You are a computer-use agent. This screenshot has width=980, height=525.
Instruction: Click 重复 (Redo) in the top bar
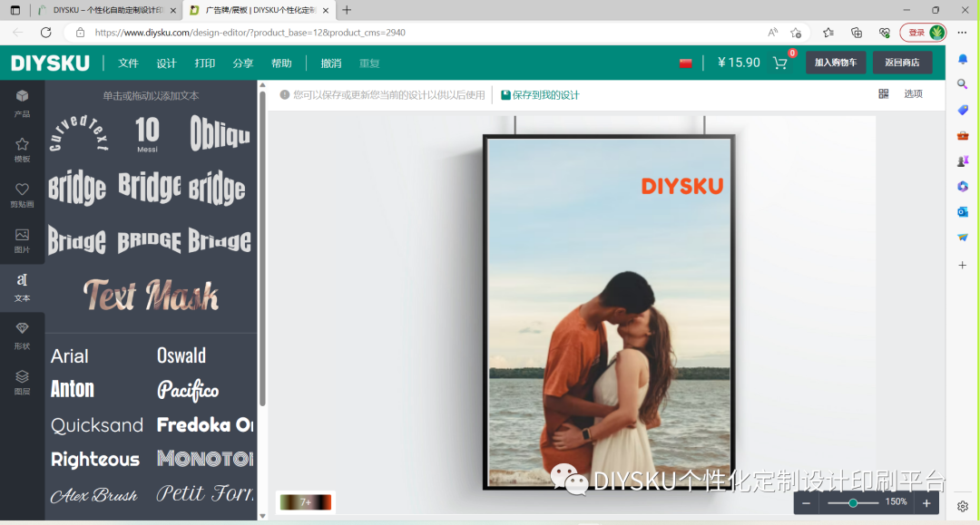click(x=369, y=63)
